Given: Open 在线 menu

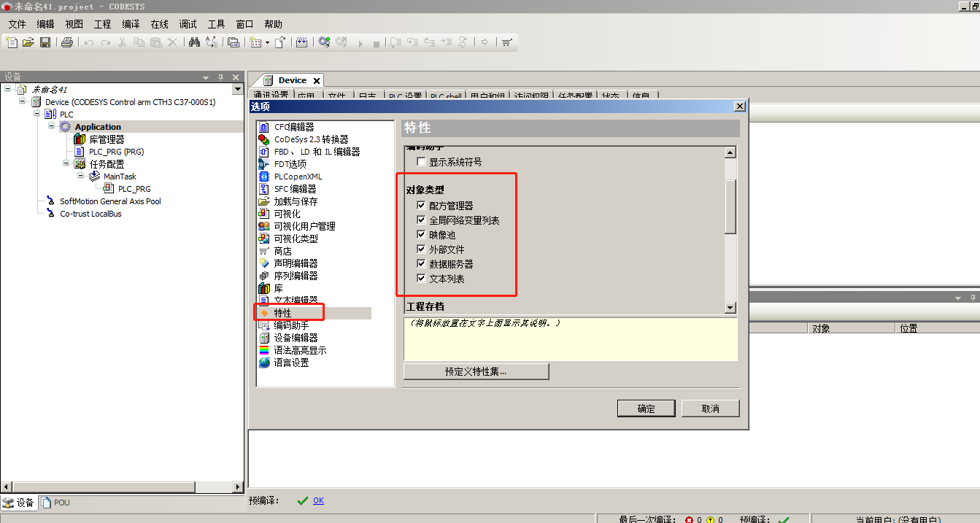Looking at the screenshot, I should pyautogui.click(x=160, y=24).
